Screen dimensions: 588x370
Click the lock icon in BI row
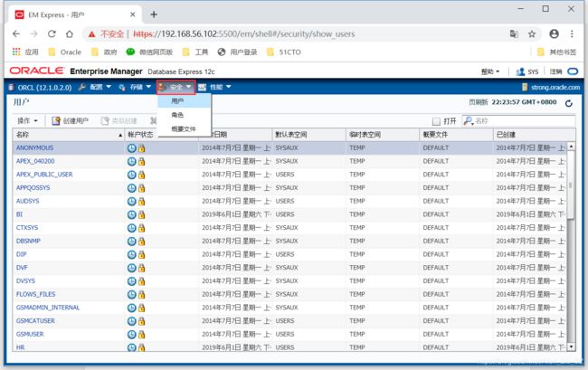point(141,214)
